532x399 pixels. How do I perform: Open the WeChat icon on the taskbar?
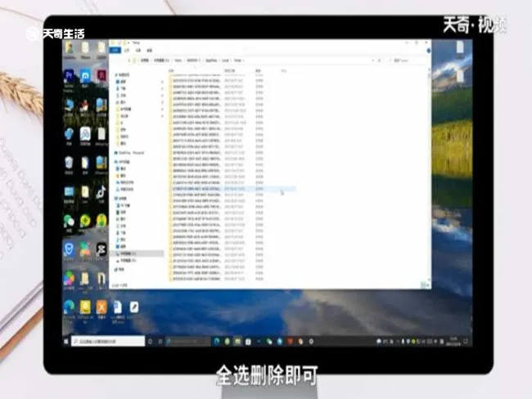[x=269, y=342]
